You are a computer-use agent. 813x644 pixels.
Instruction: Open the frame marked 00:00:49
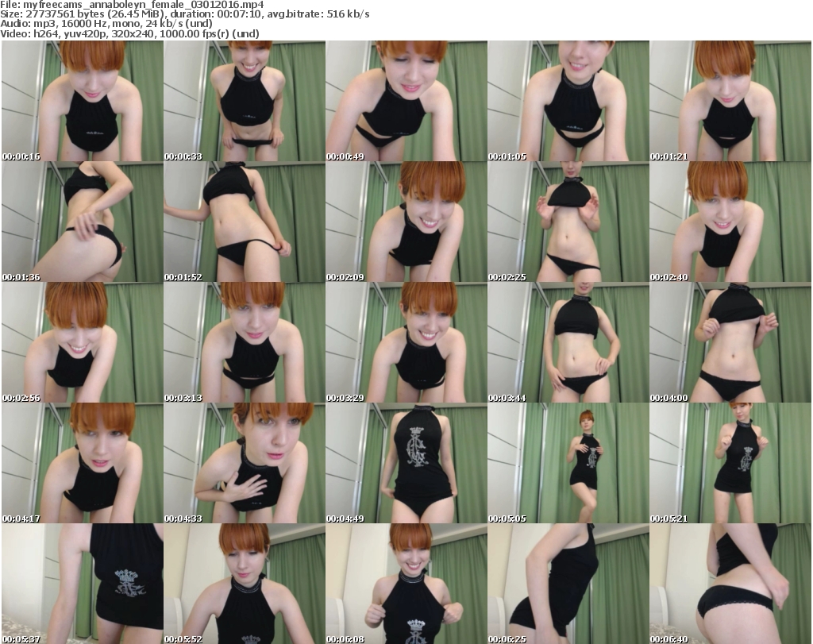point(406,101)
